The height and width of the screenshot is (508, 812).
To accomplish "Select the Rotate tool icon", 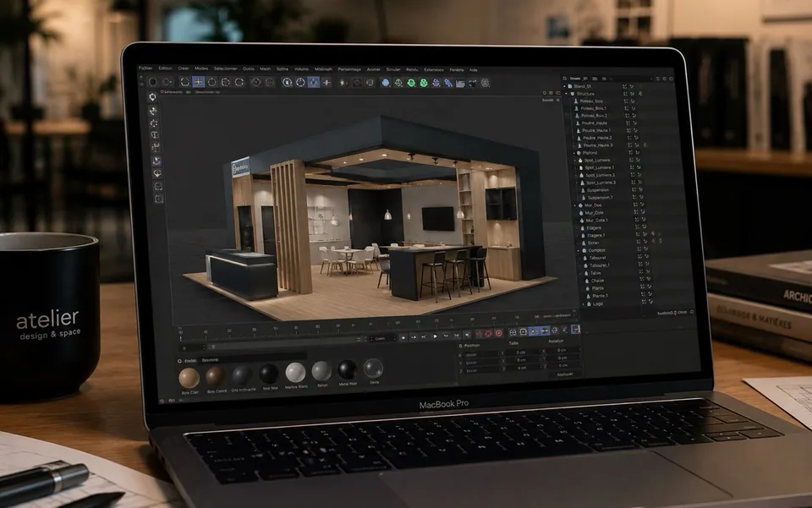I will tap(225, 82).
